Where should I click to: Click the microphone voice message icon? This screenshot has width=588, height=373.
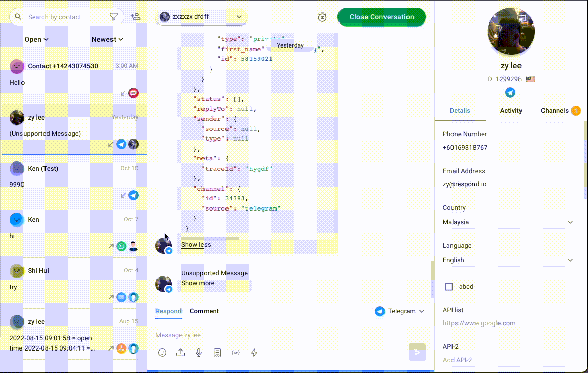(199, 353)
